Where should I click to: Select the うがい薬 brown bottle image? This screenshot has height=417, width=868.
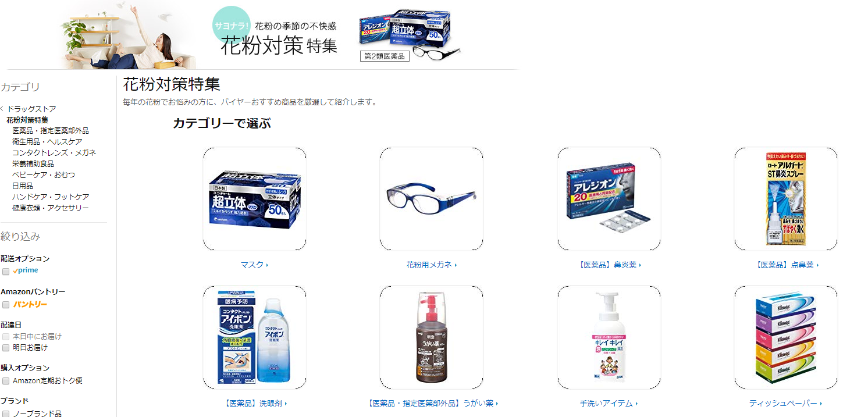[x=432, y=337]
